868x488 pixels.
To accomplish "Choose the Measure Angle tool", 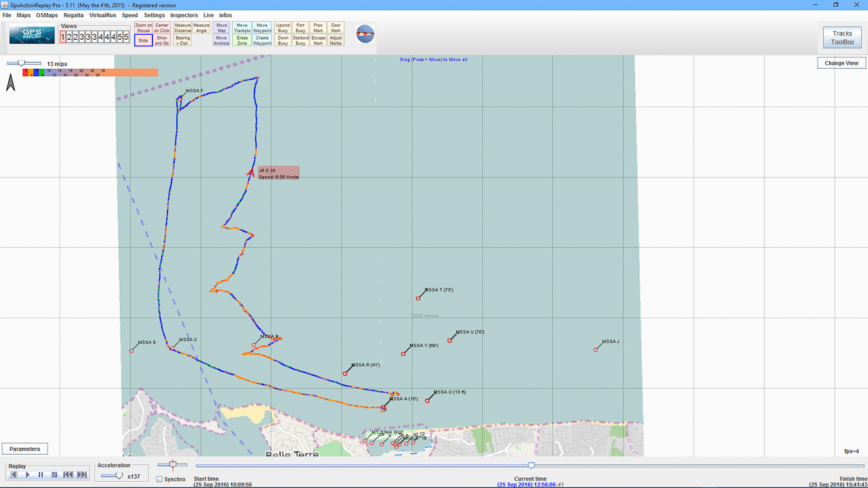I will (201, 28).
